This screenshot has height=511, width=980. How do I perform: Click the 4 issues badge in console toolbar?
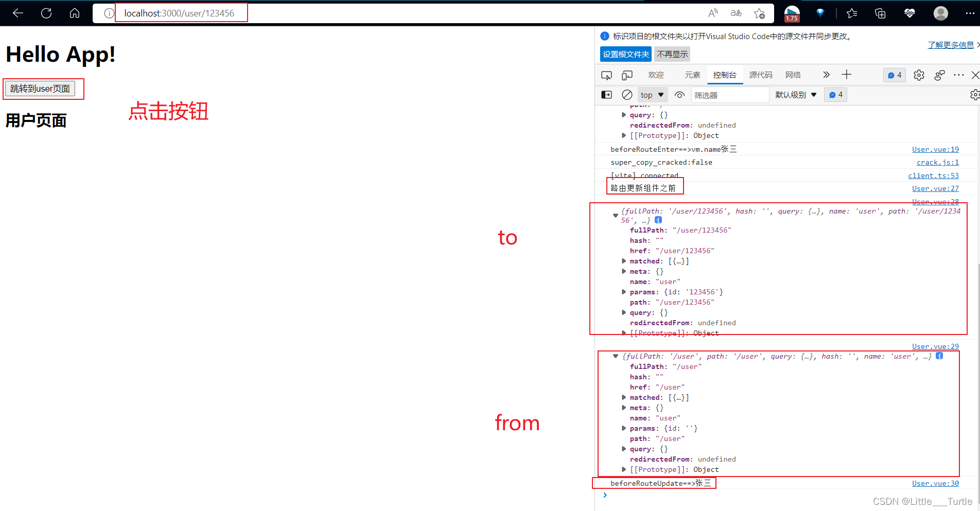[x=835, y=95]
